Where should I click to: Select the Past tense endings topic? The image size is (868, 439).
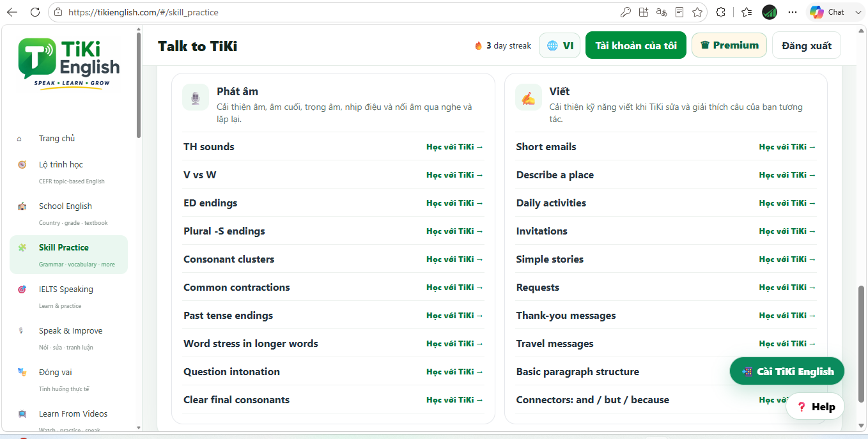click(x=228, y=316)
